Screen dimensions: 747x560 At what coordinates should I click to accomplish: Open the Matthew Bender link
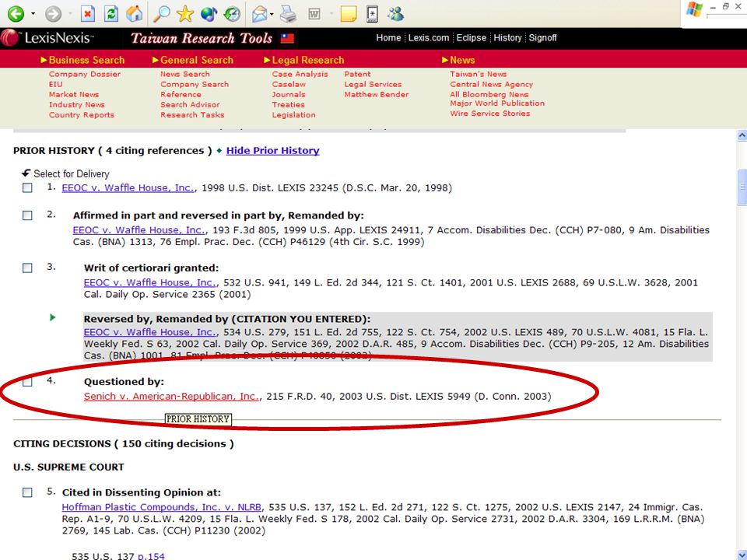(x=377, y=94)
